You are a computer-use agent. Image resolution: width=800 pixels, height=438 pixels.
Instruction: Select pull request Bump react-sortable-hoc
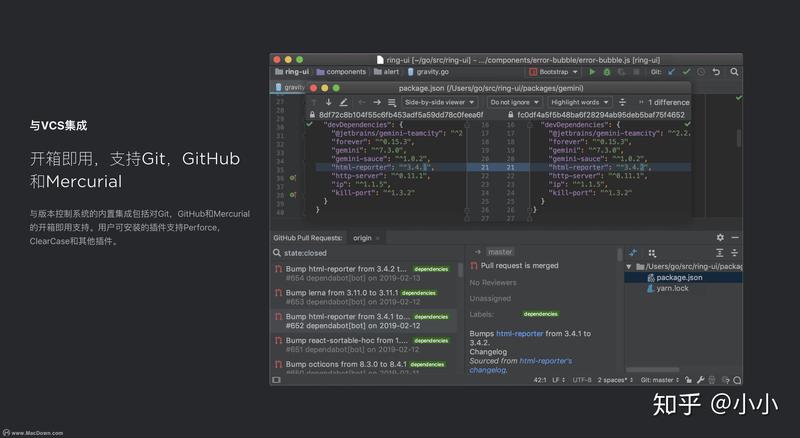pos(364,345)
